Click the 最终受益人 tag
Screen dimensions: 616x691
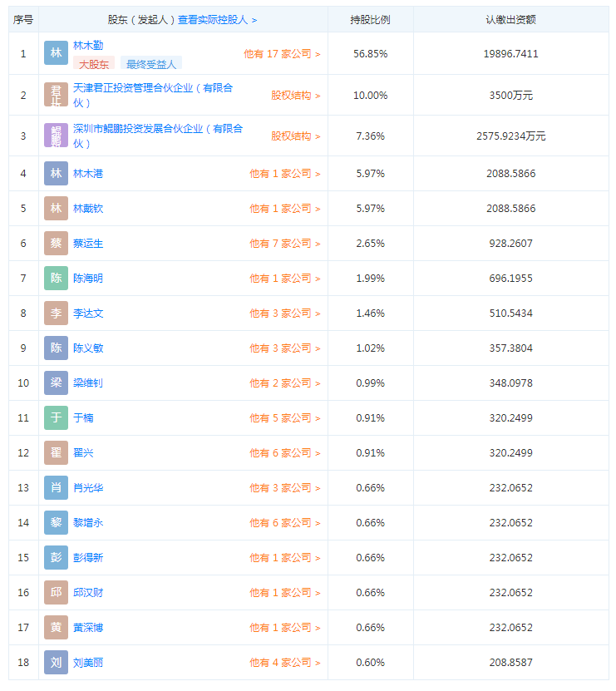point(151,64)
